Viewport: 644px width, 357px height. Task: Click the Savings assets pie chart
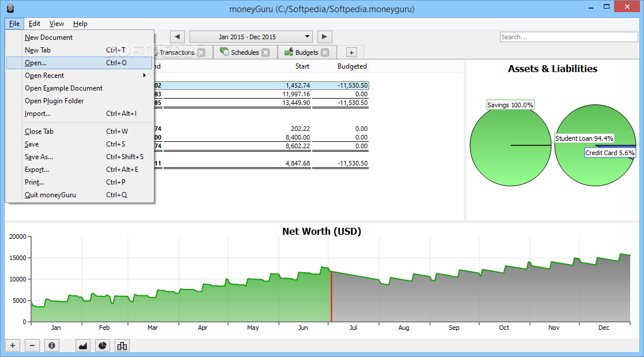click(x=510, y=145)
